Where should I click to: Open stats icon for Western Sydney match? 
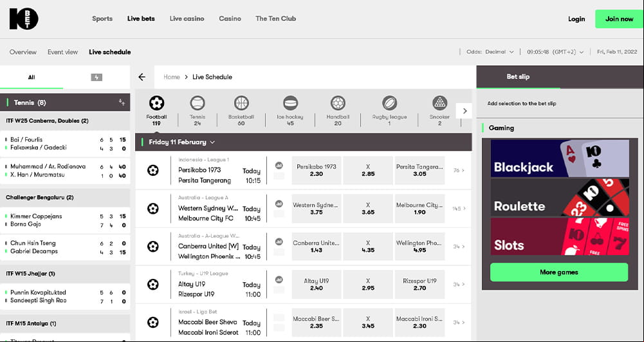[x=279, y=204]
